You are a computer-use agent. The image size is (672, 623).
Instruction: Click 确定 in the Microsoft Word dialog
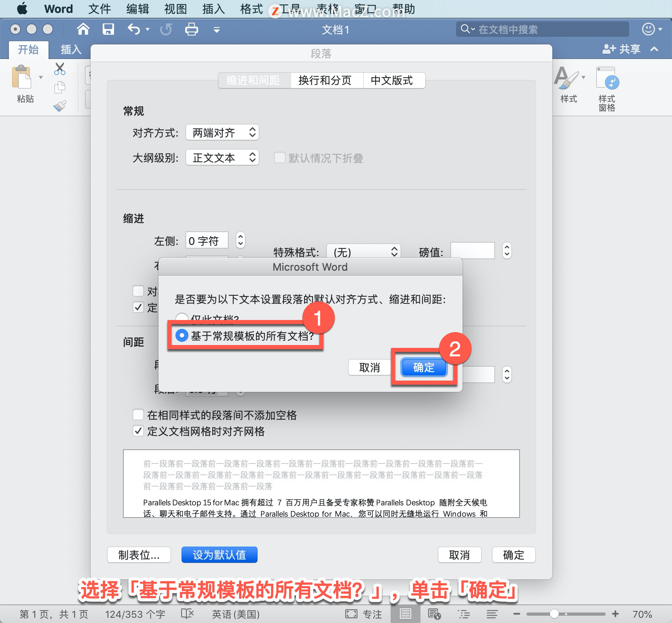coord(424,367)
